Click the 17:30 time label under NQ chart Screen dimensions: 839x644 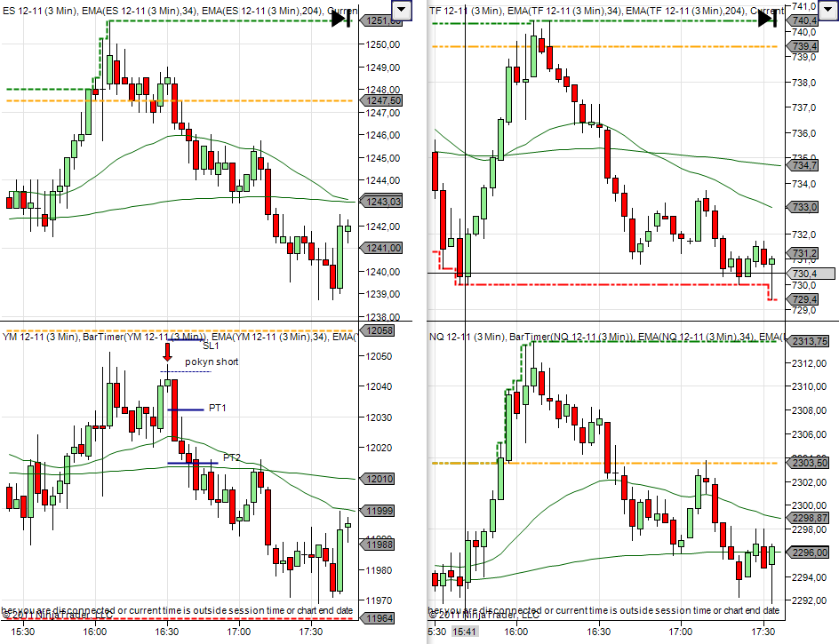tap(763, 632)
